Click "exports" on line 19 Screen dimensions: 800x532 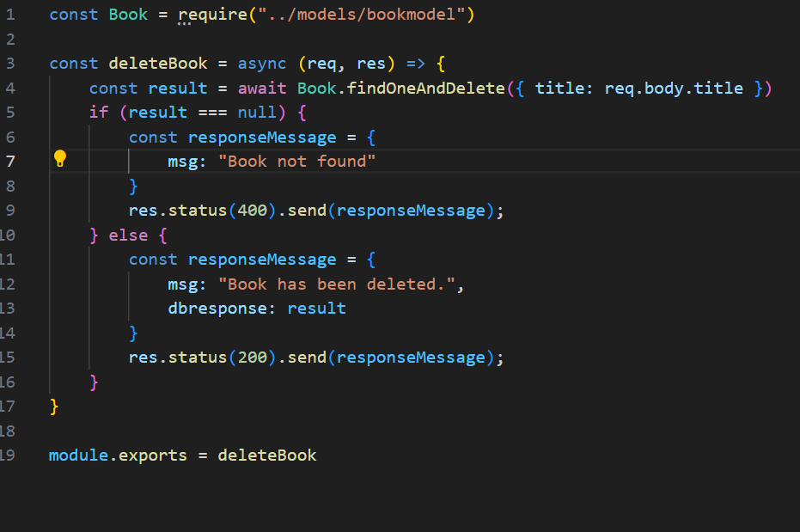[153, 455]
